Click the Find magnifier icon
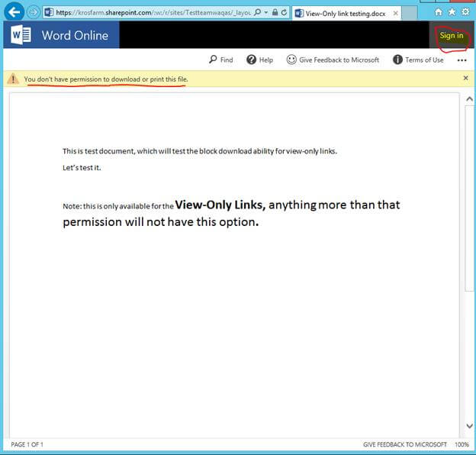476x455 pixels. click(213, 60)
